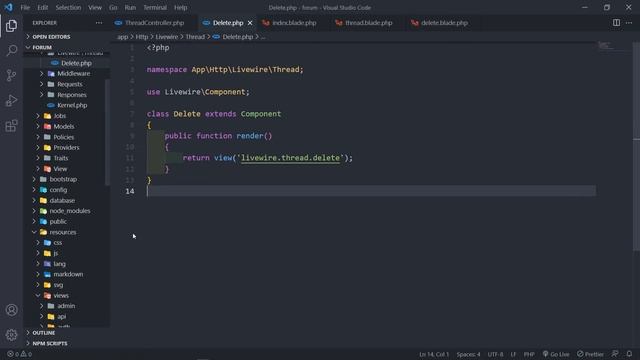This screenshot has width=640, height=360.
Task: Switch to thread.blade.php tab
Action: [x=369, y=23]
